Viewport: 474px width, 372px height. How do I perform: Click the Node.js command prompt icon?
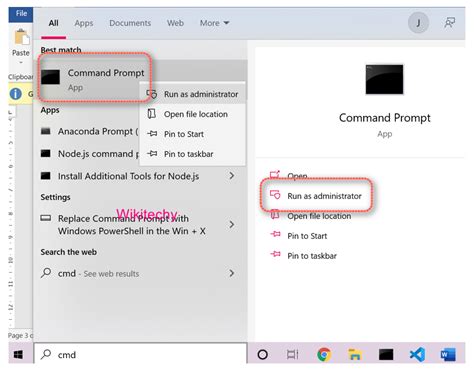[46, 153]
